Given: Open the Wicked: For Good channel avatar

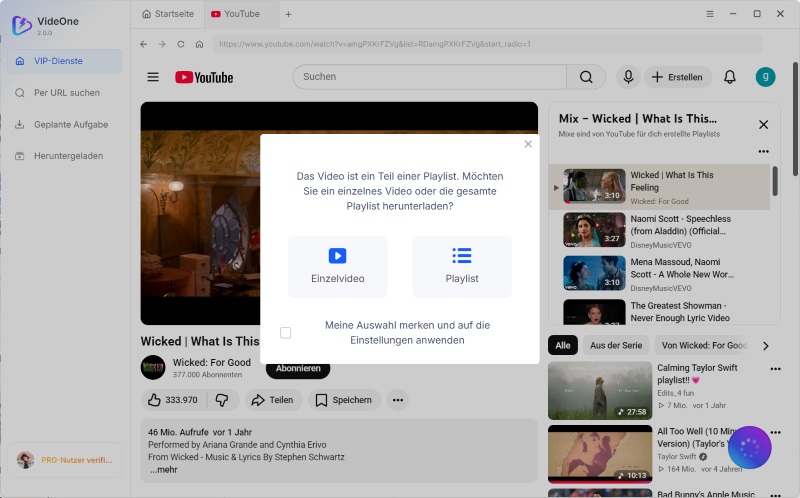Looking at the screenshot, I should pos(153,368).
